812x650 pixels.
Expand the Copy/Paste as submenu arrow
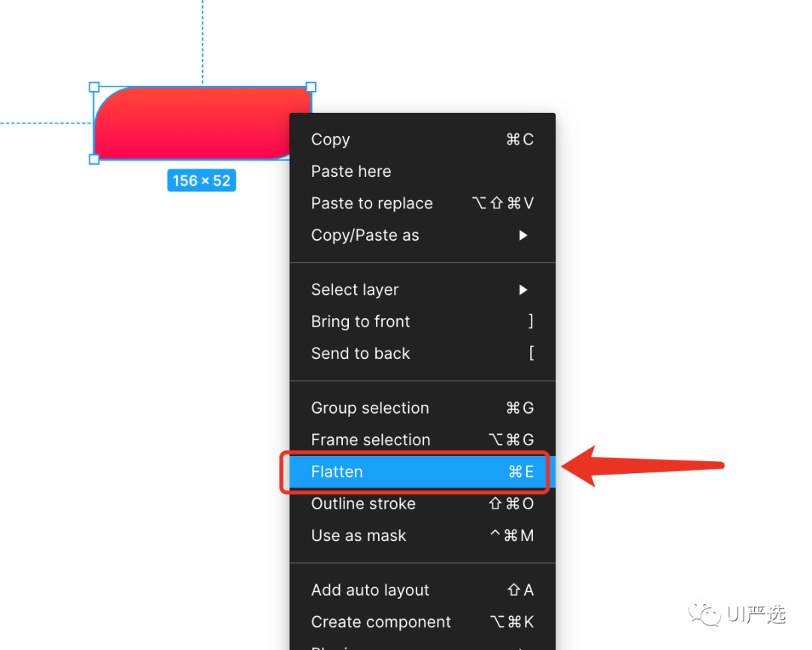(x=523, y=235)
